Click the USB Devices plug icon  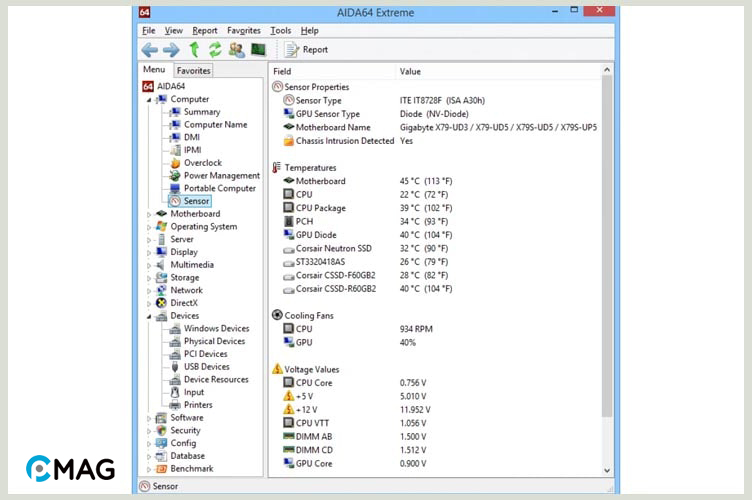click(176, 367)
